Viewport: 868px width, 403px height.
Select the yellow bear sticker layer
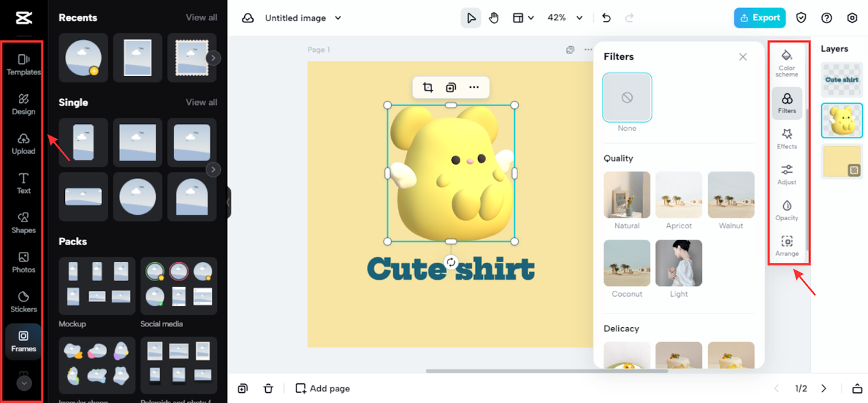coord(842,120)
